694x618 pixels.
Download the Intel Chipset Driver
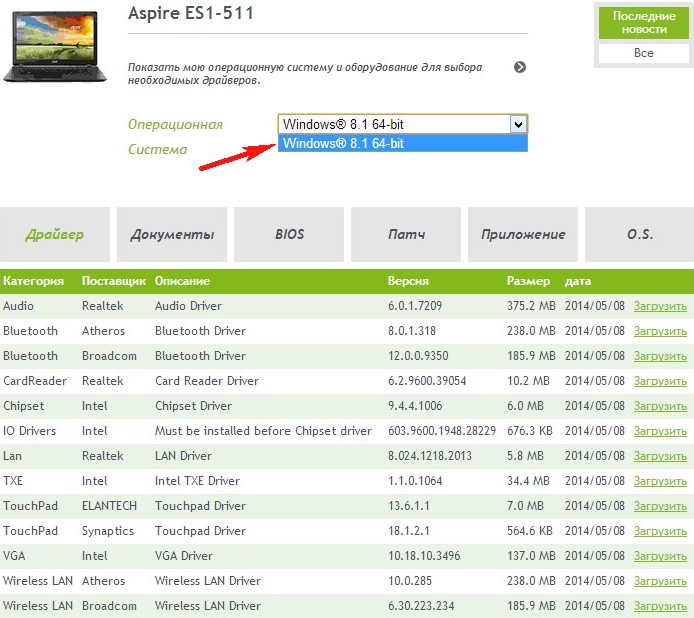click(x=660, y=406)
